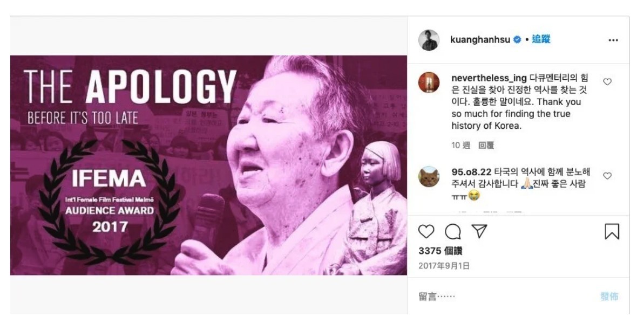Click the verified badge next to kuanghanhsu

[x=518, y=40]
